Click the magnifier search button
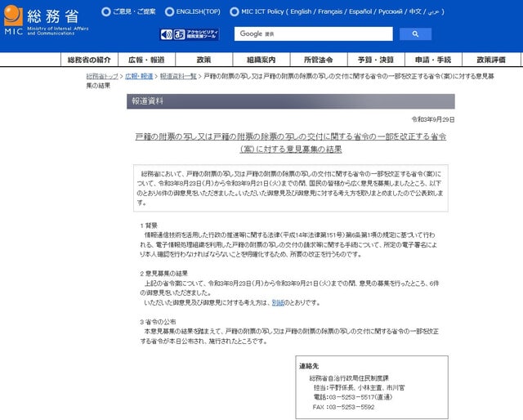 [415, 34]
